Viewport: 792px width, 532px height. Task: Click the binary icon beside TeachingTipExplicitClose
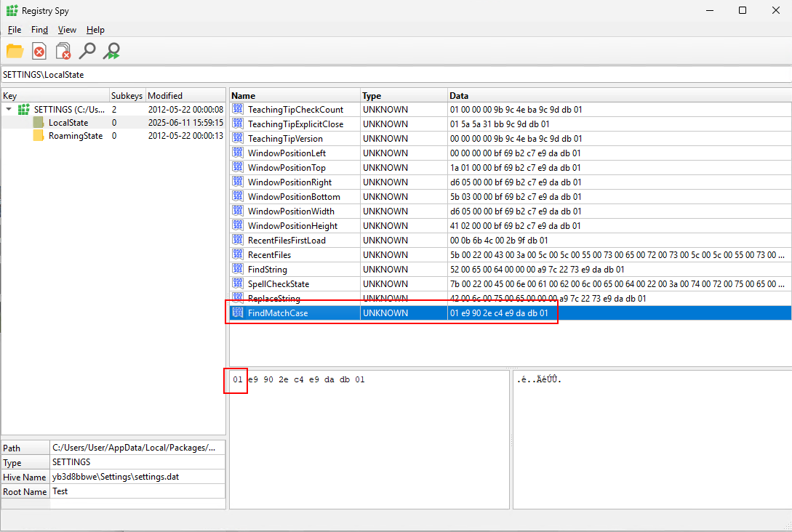pos(238,124)
